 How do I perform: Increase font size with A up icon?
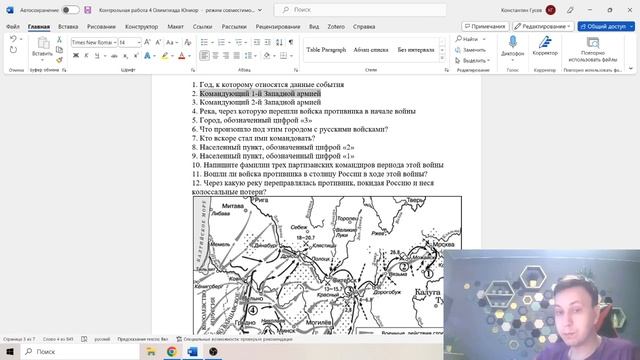point(147,42)
